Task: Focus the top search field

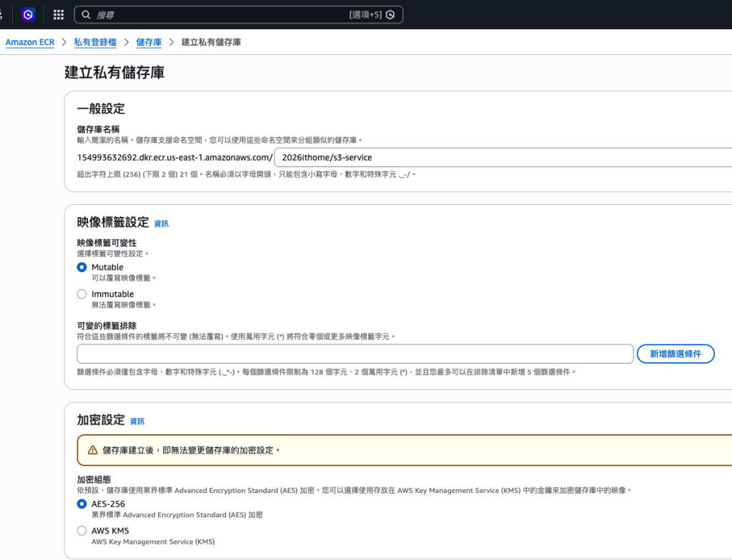Action: 239,15
